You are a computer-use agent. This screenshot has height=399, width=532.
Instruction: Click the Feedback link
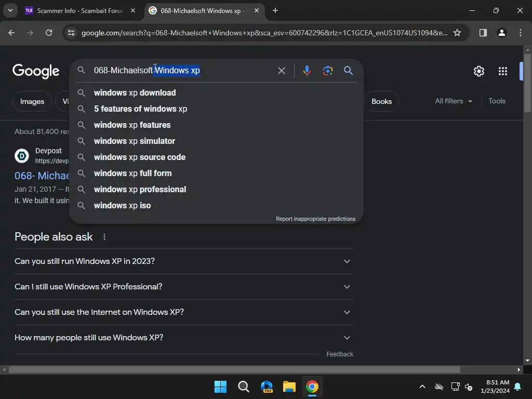click(x=340, y=354)
